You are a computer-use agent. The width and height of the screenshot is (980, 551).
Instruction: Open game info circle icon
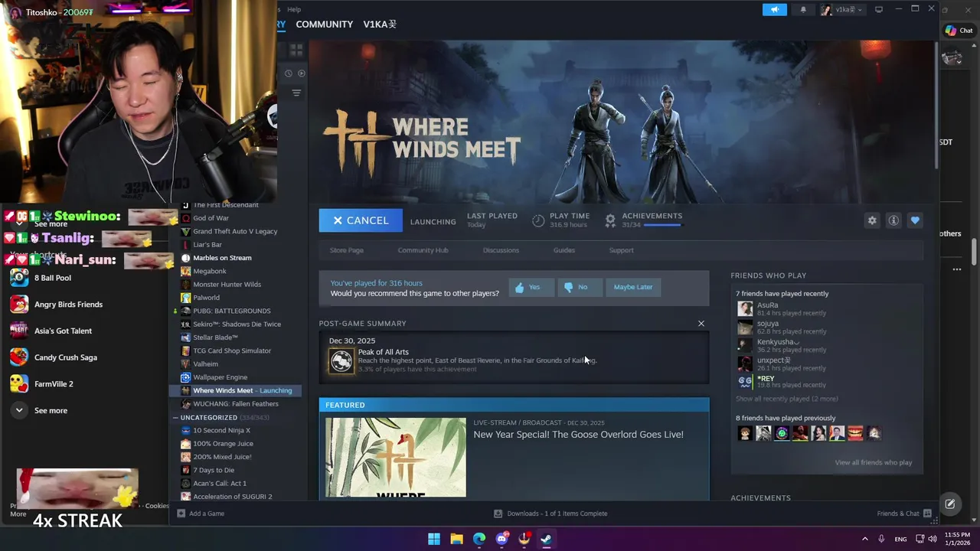(893, 220)
